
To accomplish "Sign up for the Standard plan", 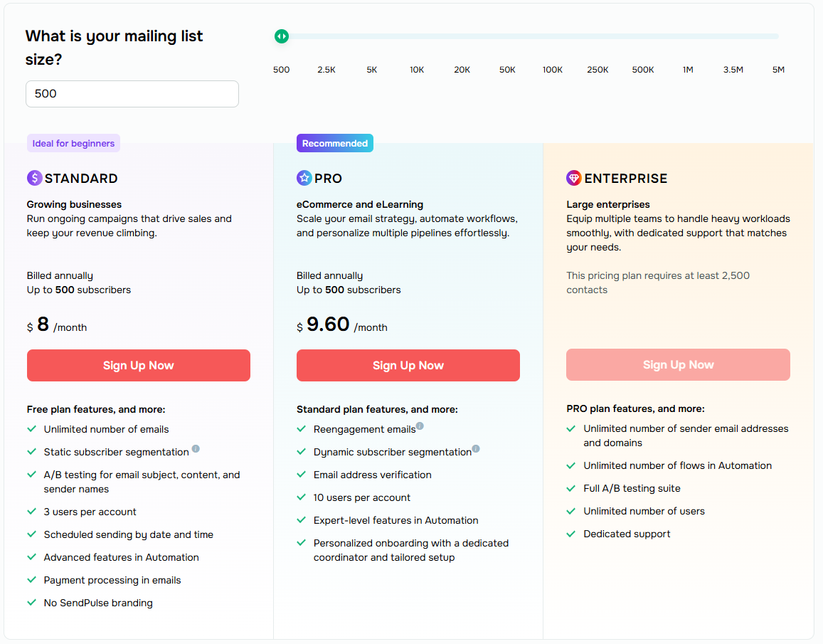I will (139, 365).
